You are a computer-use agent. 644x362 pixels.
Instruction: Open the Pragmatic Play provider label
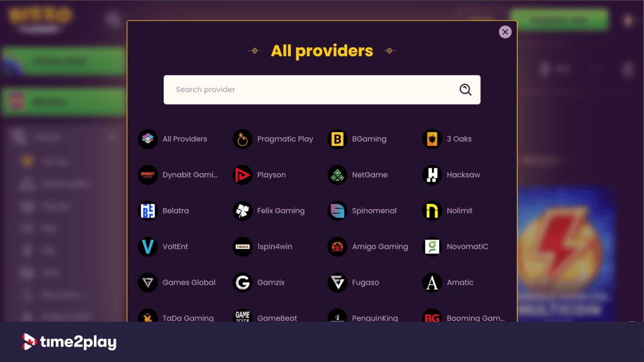(x=285, y=139)
